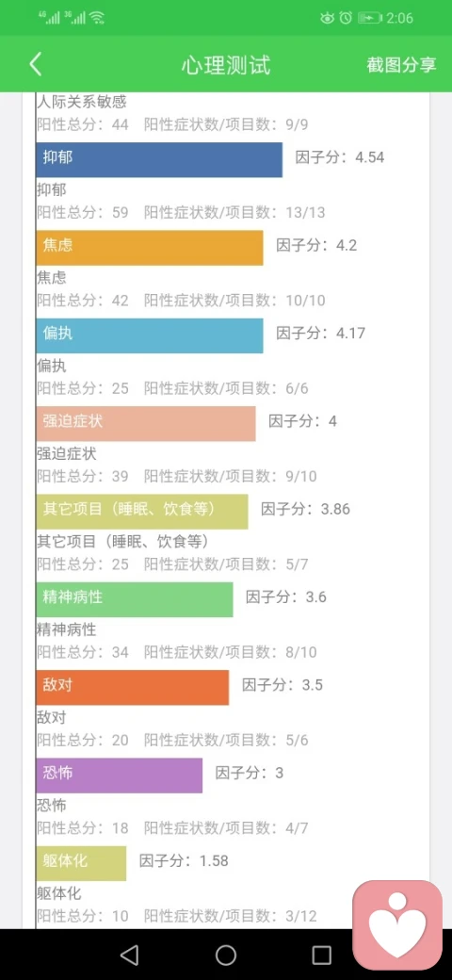
Task: Tap the alarm clock status icon
Action: point(346,18)
